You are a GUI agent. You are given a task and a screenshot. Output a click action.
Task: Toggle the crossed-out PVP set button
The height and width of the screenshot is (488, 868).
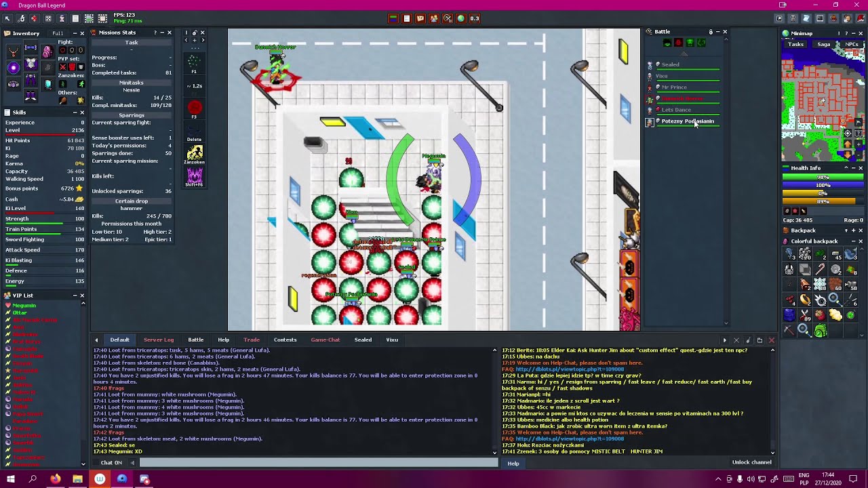click(x=62, y=67)
